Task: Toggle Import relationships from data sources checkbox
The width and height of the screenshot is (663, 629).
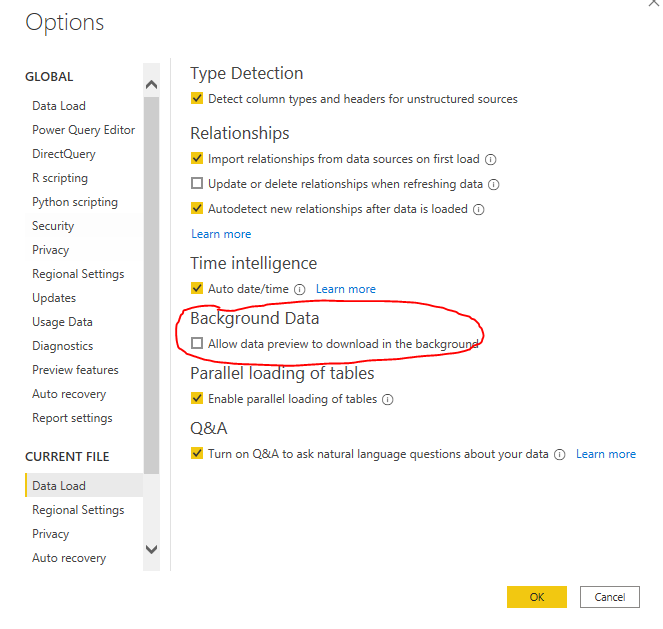Action: (x=197, y=159)
